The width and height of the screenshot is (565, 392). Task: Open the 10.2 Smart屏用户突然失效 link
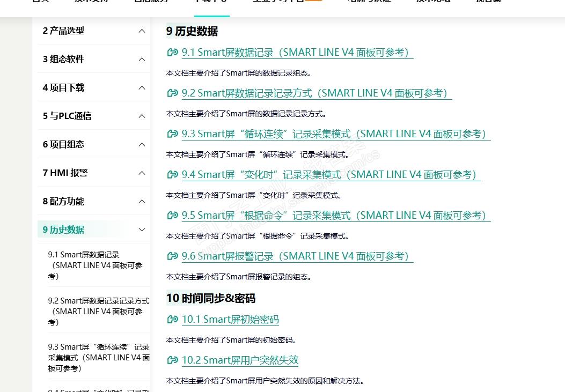(240, 360)
